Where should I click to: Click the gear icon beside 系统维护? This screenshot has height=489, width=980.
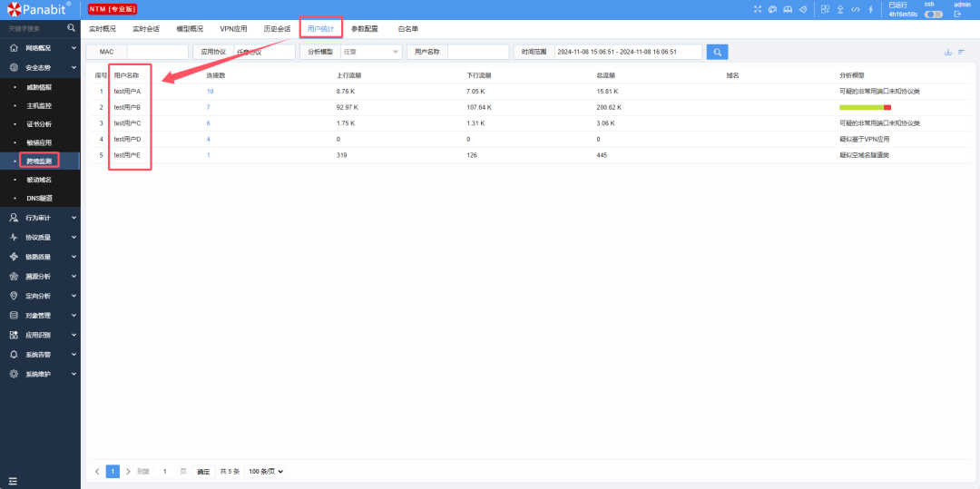14,374
